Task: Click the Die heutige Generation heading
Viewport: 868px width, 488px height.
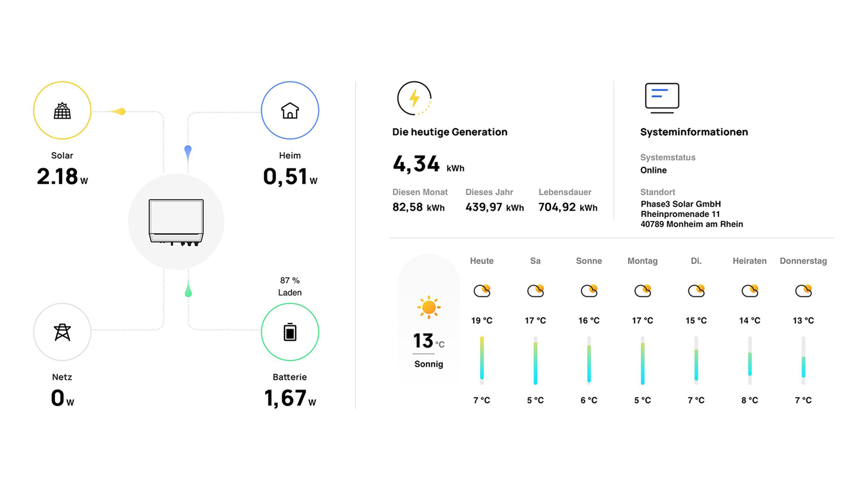Action: point(449,132)
